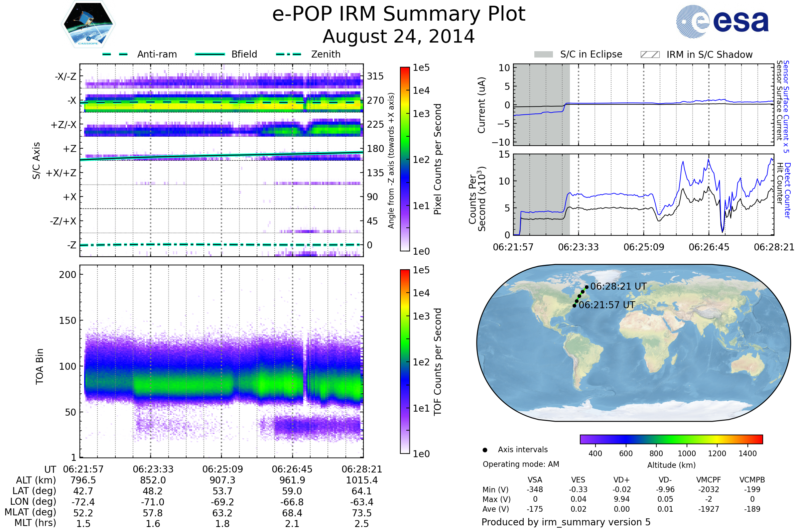Click the Zenith dash-dot legend line
This screenshot has height=532, width=798.
288,54
